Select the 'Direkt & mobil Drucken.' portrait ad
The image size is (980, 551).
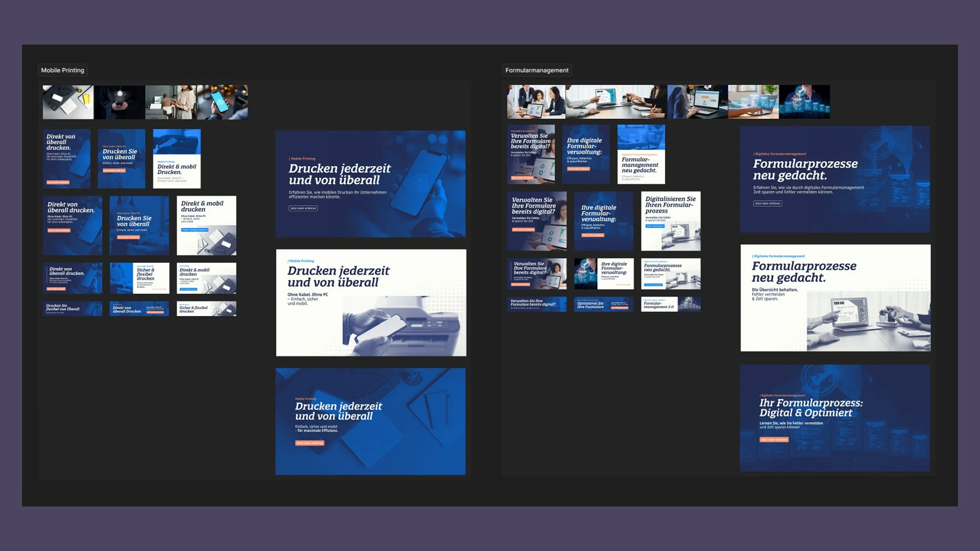tap(176, 159)
